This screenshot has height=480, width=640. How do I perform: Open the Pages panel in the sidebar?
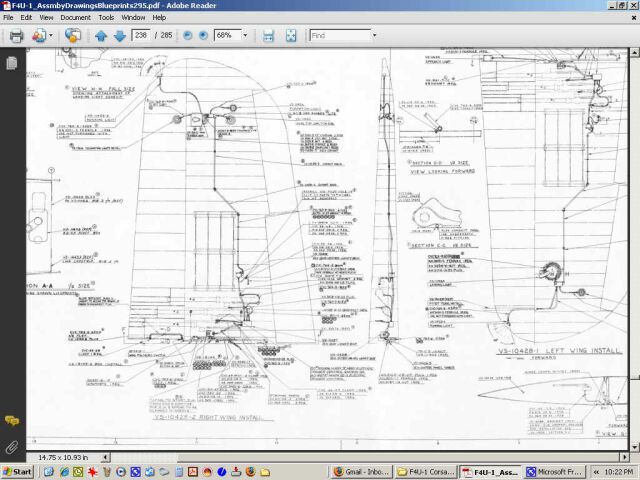click(12, 63)
